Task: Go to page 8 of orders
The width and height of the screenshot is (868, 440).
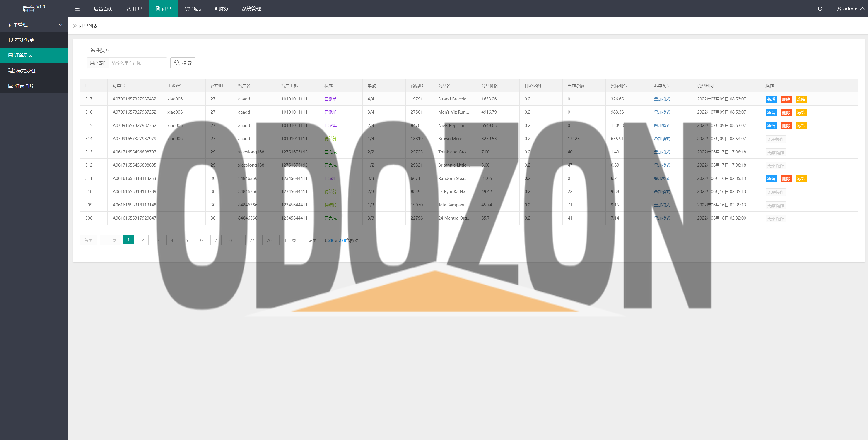Action: click(231, 240)
